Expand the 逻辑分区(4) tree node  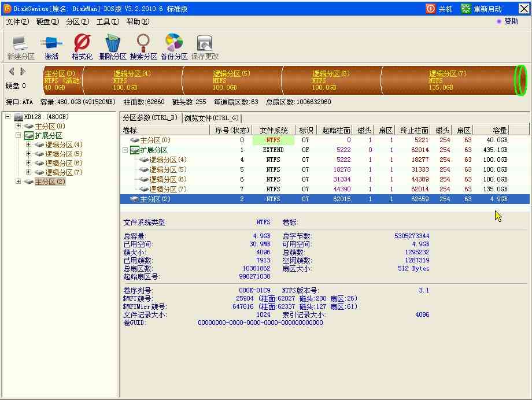click(x=29, y=145)
